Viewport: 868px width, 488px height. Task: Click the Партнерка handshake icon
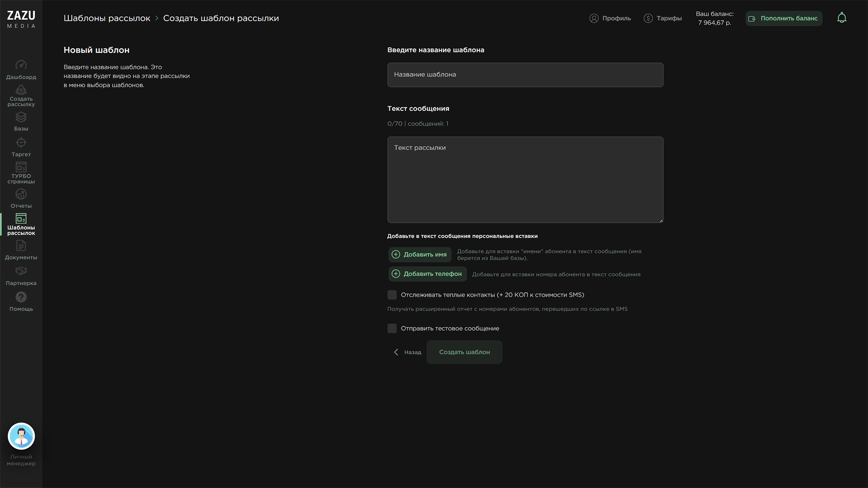click(21, 271)
